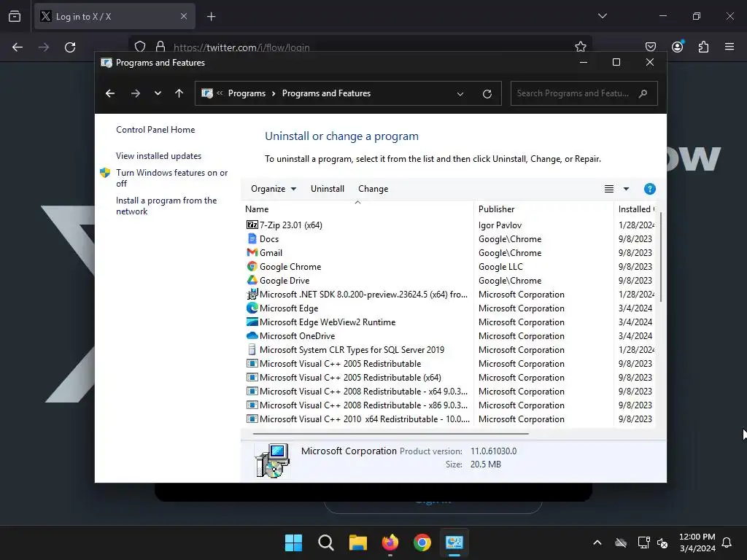The width and height of the screenshot is (747, 560).
Task: Bookmark the twitter page with star icon
Action: pos(580,47)
